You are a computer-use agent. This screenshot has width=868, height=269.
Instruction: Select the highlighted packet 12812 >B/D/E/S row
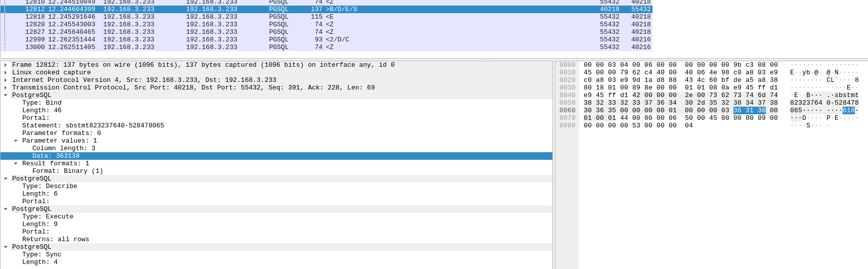[x=326, y=9]
